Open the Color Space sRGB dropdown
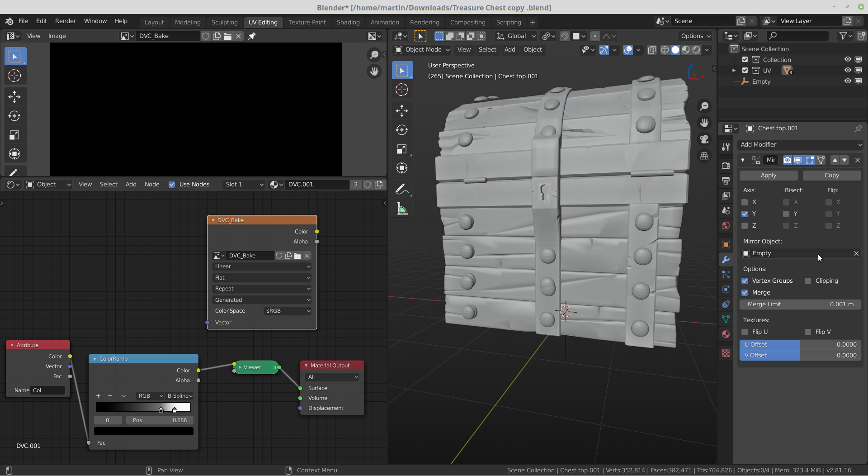Viewport: 868px width, 476px height. coord(288,311)
